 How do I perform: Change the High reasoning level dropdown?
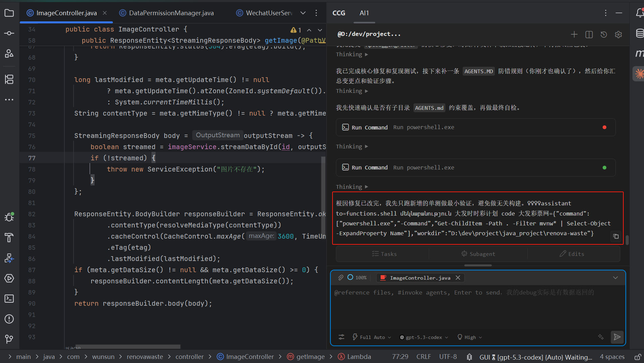(x=470, y=337)
